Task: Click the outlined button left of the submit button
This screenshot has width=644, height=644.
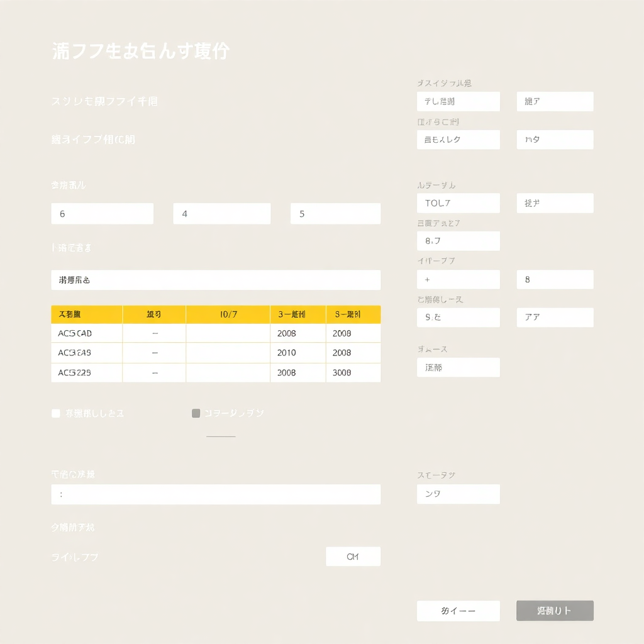Action: click(x=458, y=610)
